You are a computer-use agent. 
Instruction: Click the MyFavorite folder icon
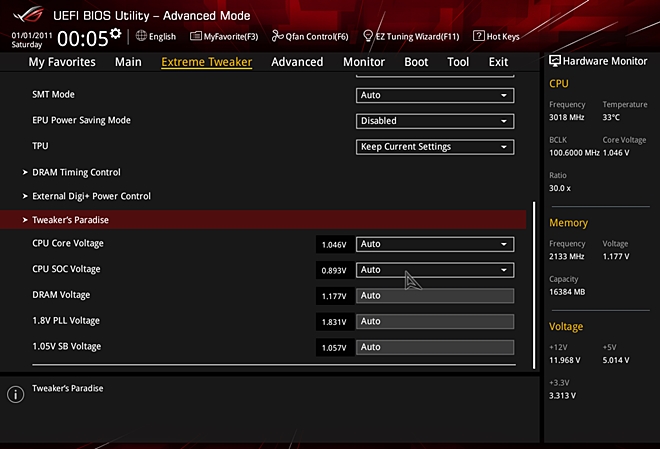point(196,36)
